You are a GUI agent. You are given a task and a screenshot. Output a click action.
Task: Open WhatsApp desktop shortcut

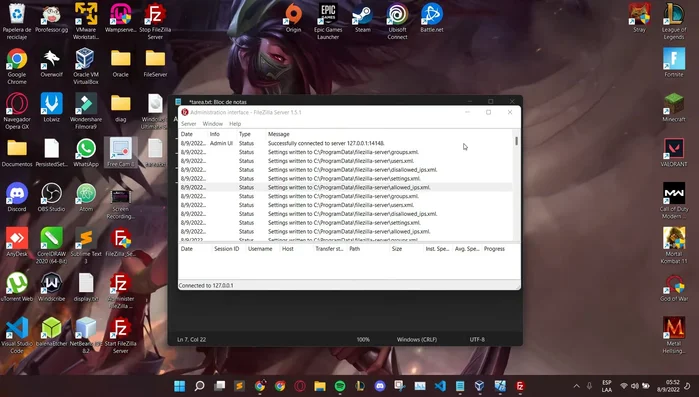tap(86, 152)
